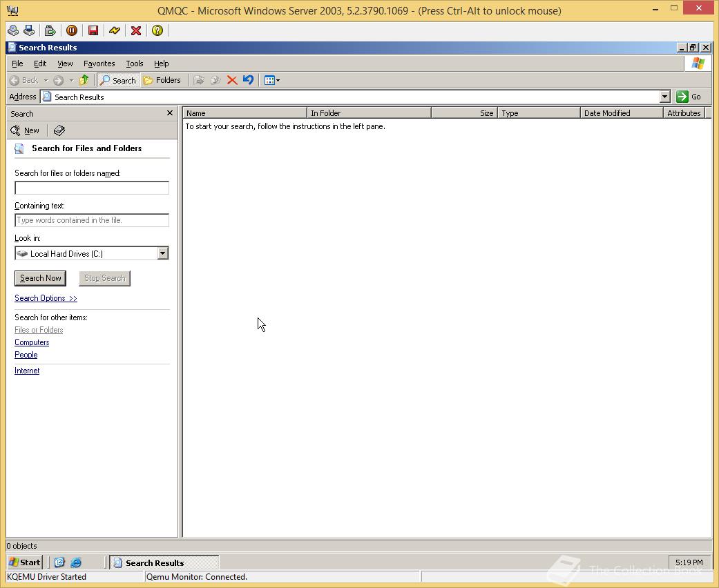The image size is (719, 588).
Task: Toggle the Search pane toolbar button
Action: click(x=118, y=80)
